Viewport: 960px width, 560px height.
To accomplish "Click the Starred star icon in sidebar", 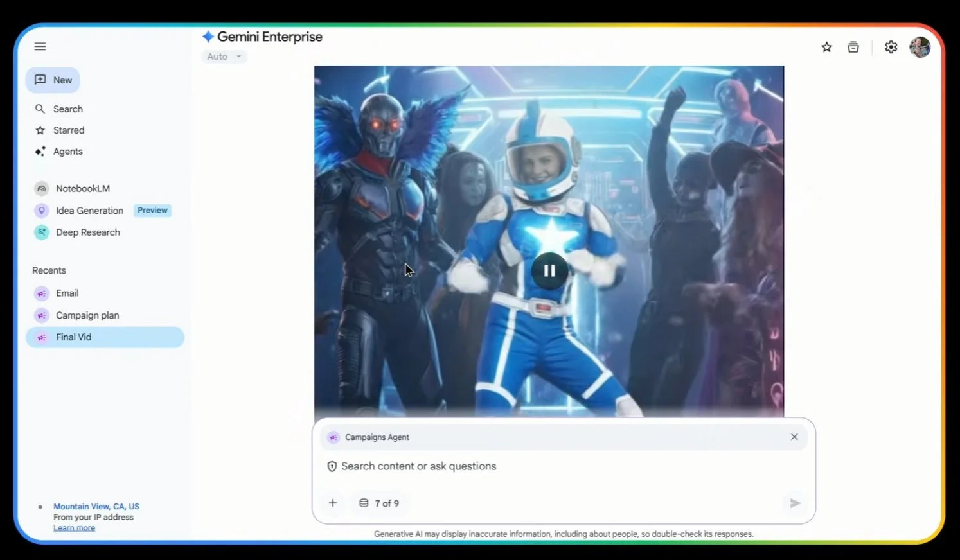I will (x=40, y=130).
